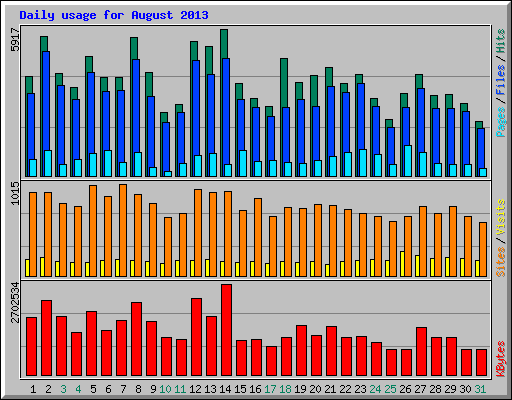The width and height of the screenshot is (512, 400).
Task: Click green weekend day label 24
Action: coord(375,389)
